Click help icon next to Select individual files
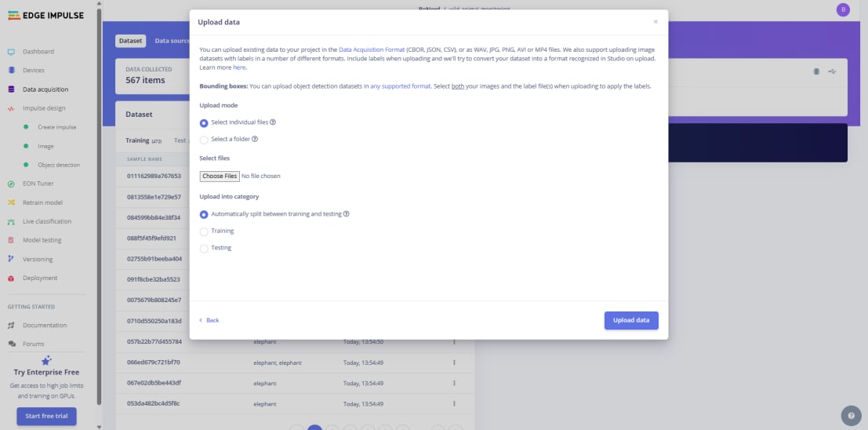The width and height of the screenshot is (868, 430). pos(273,122)
